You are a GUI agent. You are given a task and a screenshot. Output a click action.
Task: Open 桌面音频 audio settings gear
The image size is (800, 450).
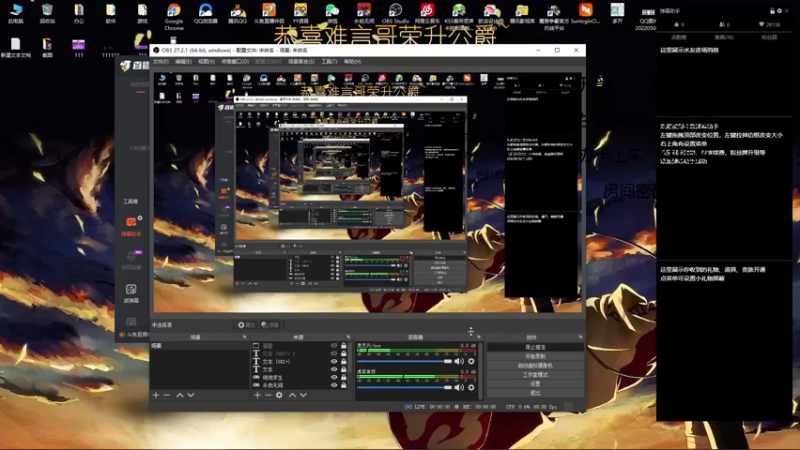click(x=471, y=387)
